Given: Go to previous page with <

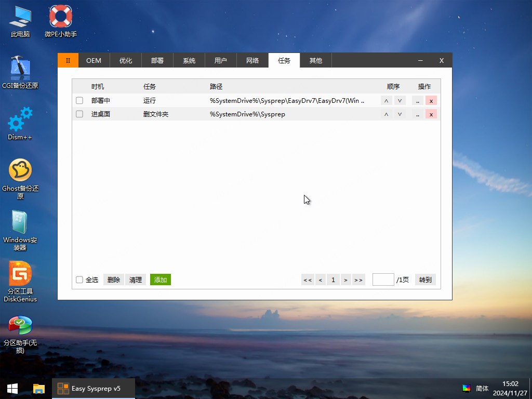Looking at the screenshot, I should click(x=320, y=280).
